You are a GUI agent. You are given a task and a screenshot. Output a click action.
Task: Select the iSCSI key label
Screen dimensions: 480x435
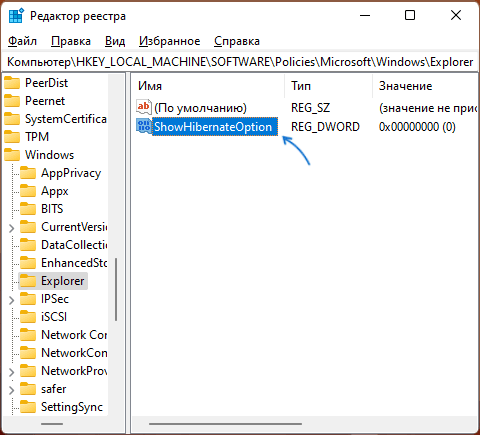[54, 317]
